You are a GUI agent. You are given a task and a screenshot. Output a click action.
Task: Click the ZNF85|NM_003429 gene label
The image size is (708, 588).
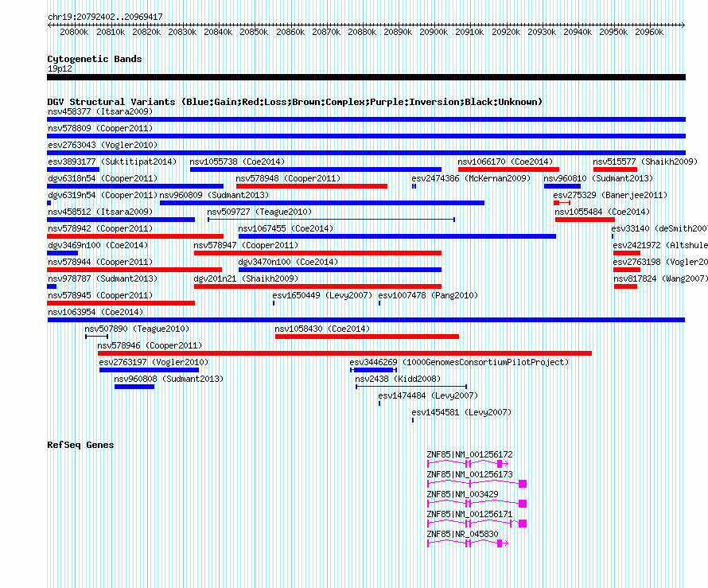pyautogui.click(x=463, y=495)
